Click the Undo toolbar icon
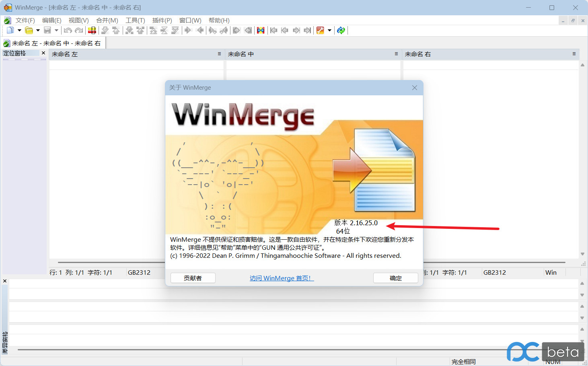The height and width of the screenshot is (366, 588). tap(68, 30)
